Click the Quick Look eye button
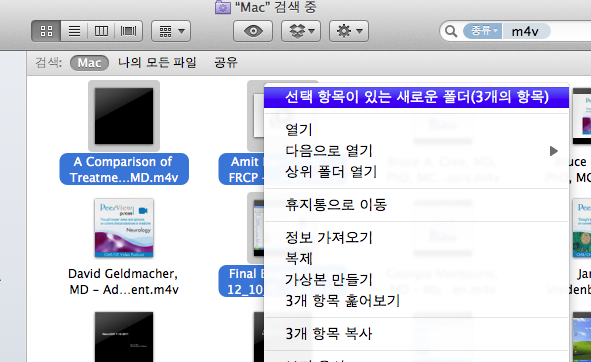 [253, 31]
